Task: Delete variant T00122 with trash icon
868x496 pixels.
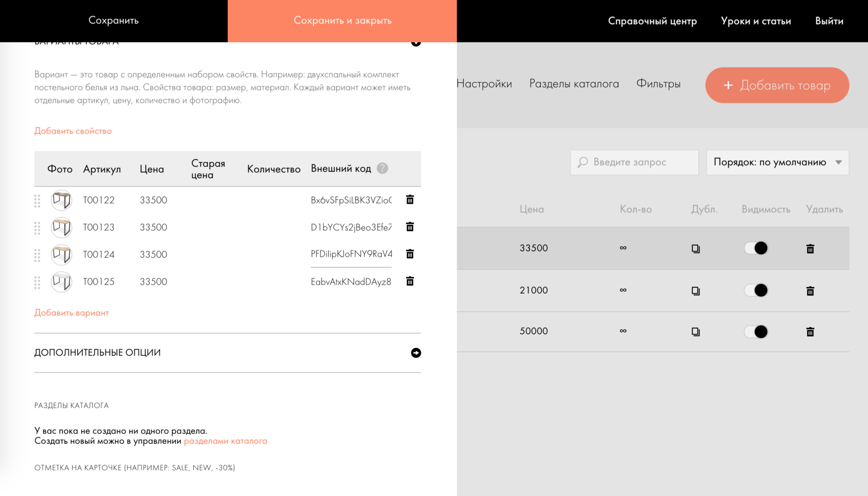Action: [410, 199]
